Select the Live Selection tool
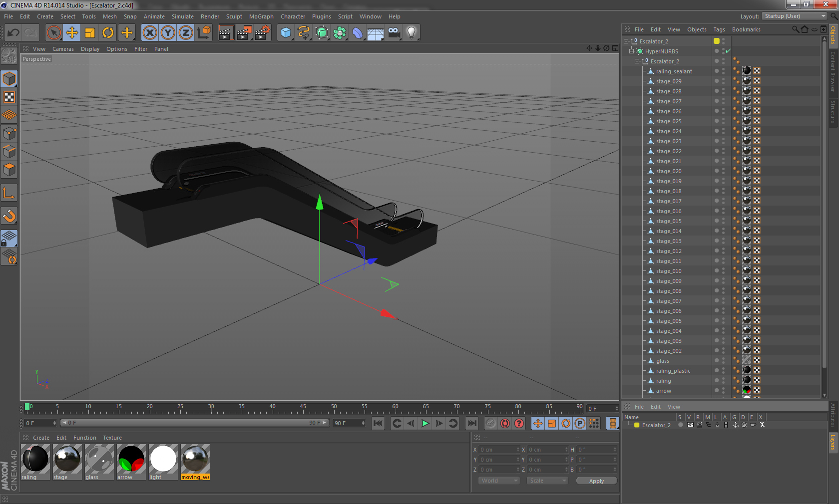Image resolution: width=839 pixels, height=504 pixels. (54, 33)
